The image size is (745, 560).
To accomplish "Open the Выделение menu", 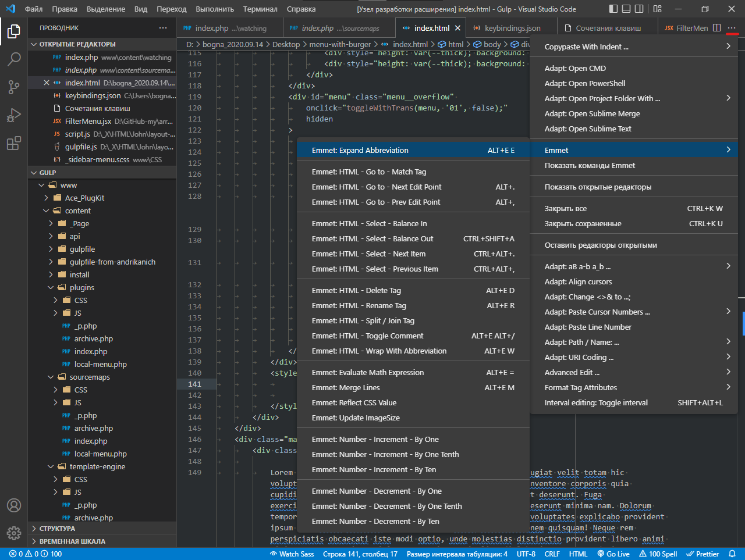I will 106,9.
